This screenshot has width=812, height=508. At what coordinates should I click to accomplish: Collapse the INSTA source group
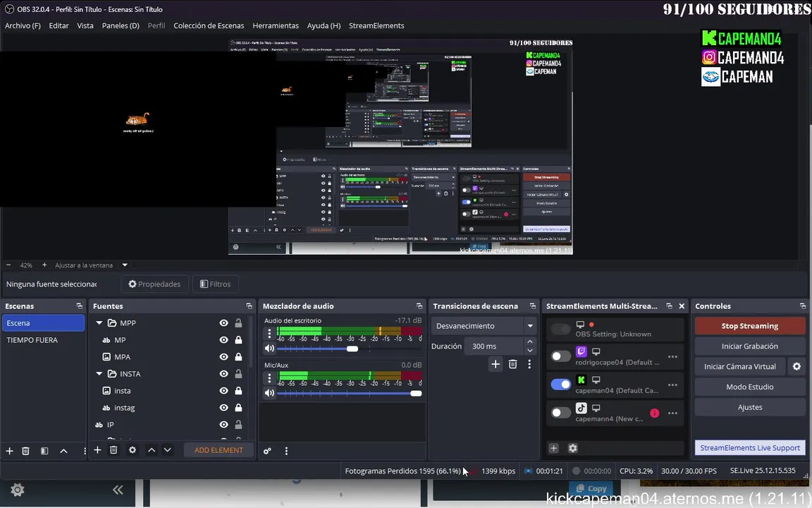99,374
